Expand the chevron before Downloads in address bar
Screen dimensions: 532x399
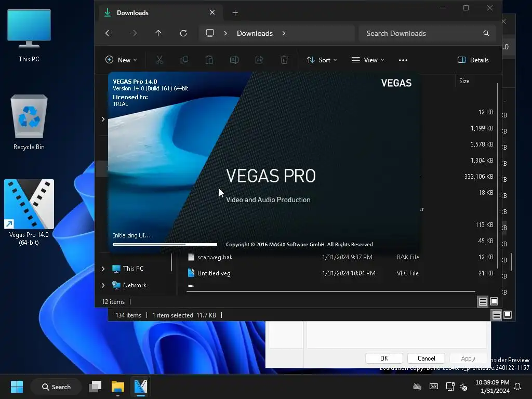click(x=225, y=33)
